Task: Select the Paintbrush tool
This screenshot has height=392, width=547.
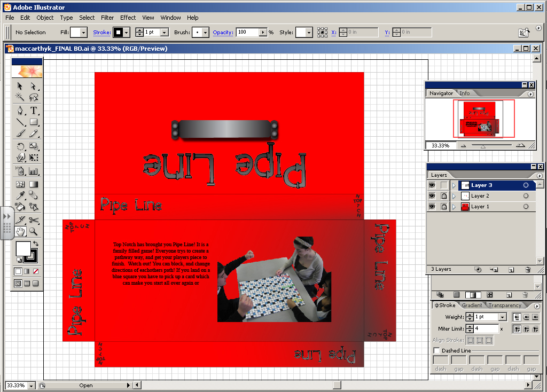Action: point(20,134)
